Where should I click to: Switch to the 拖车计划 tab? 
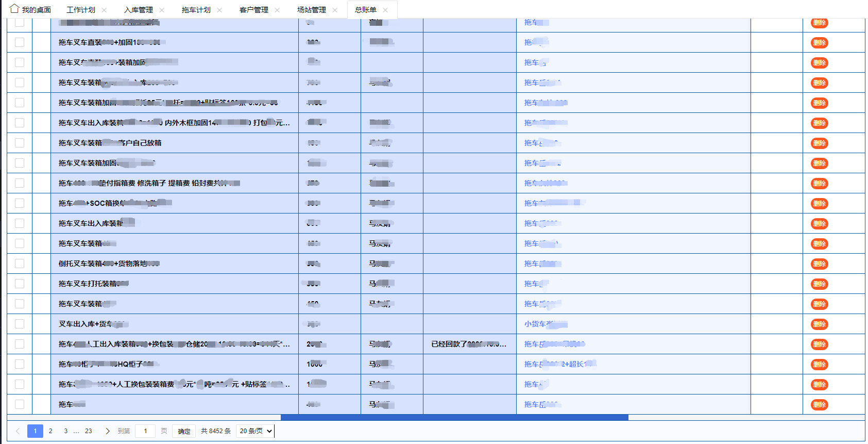(x=196, y=10)
